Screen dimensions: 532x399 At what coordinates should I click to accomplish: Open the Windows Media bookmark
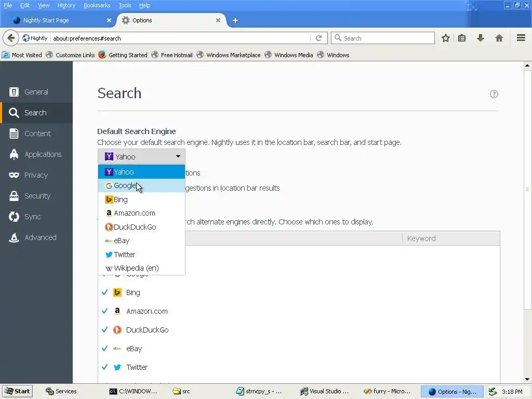[x=289, y=55]
